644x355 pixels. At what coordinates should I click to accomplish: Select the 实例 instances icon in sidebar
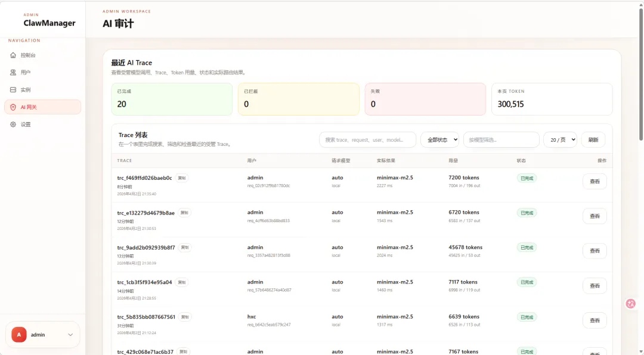coord(13,90)
